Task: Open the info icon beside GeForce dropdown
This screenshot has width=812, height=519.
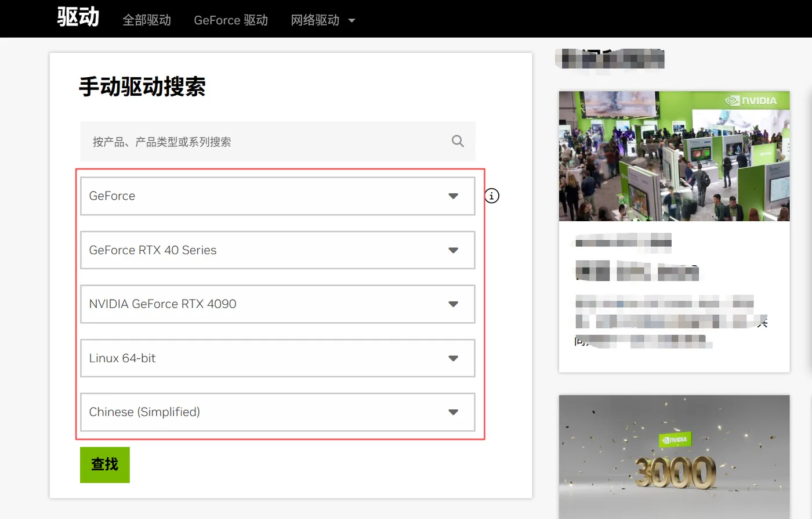Action: pyautogui.click(x=492, y=196)
